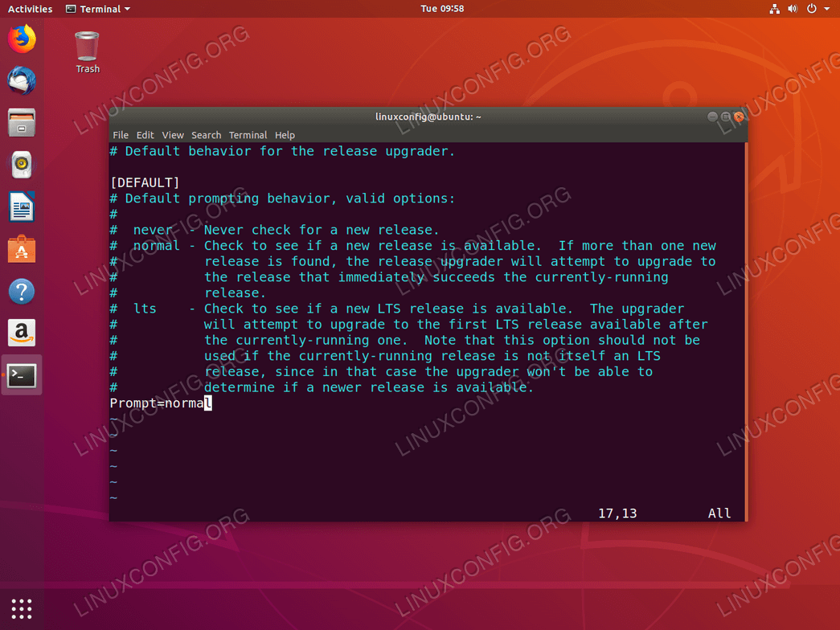
Task: Click the terminal's vertical scrollbar
Action: pyautogui.click(x=746, y=331)
